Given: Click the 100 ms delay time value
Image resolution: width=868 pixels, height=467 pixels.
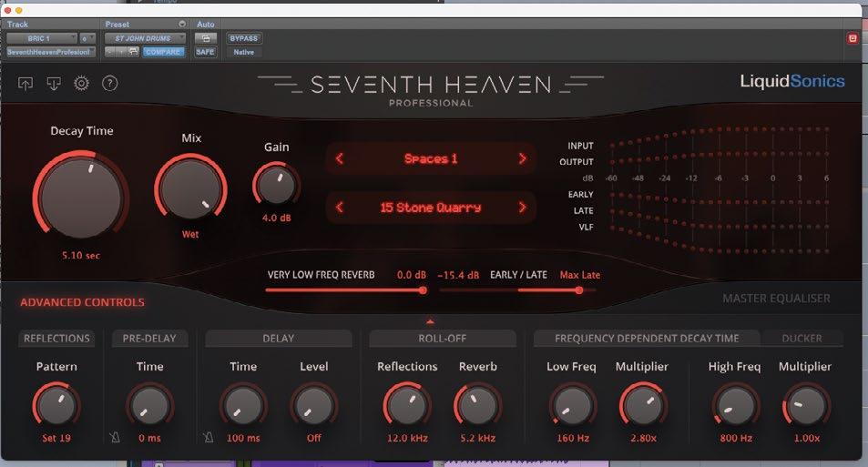Looking at the screenshot, I should (x=243, y=438).
